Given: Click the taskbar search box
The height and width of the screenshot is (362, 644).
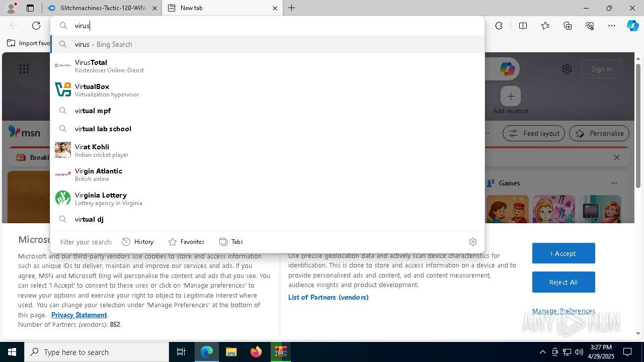Looking at the screenshot, I should [x=97, y=352].
